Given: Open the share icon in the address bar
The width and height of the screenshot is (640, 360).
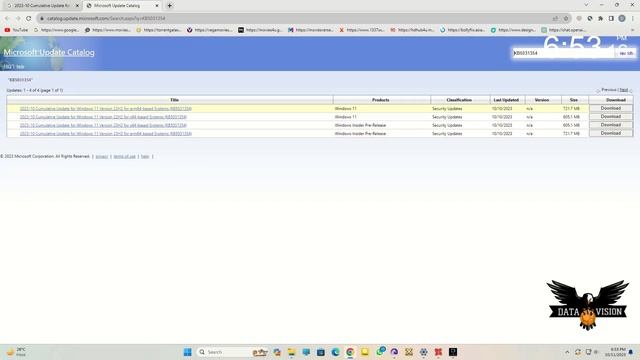Looking at the screenshot, I should [x=555, y=18].
